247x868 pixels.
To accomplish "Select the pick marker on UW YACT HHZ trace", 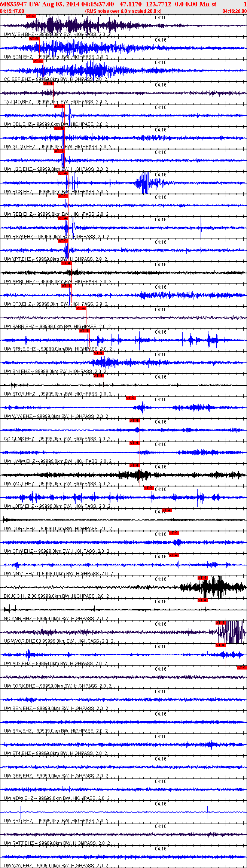I will click(135, 465).
